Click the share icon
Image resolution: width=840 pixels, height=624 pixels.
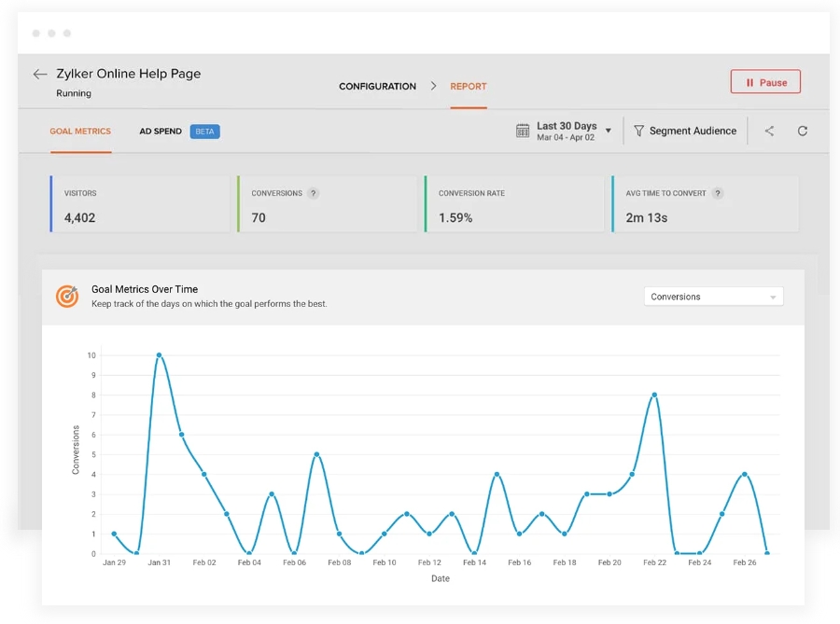coord(769,132)
